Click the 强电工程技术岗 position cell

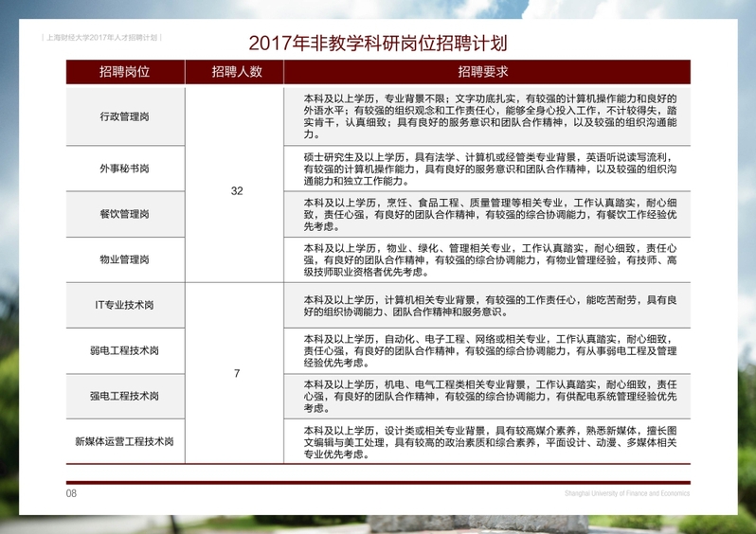pos(124,396)
